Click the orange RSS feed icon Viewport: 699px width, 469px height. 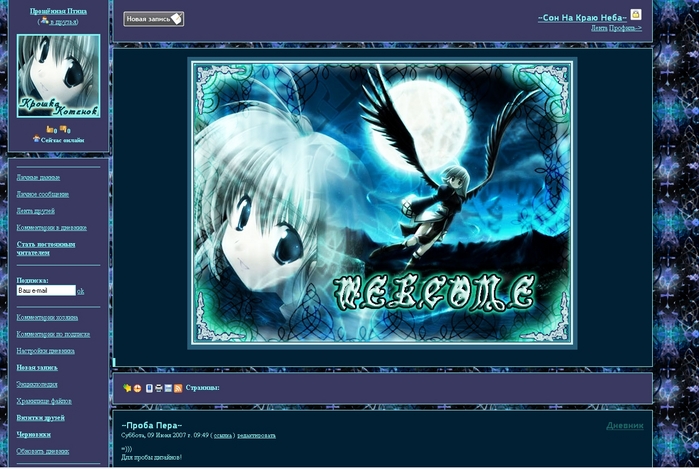point(178,388)
